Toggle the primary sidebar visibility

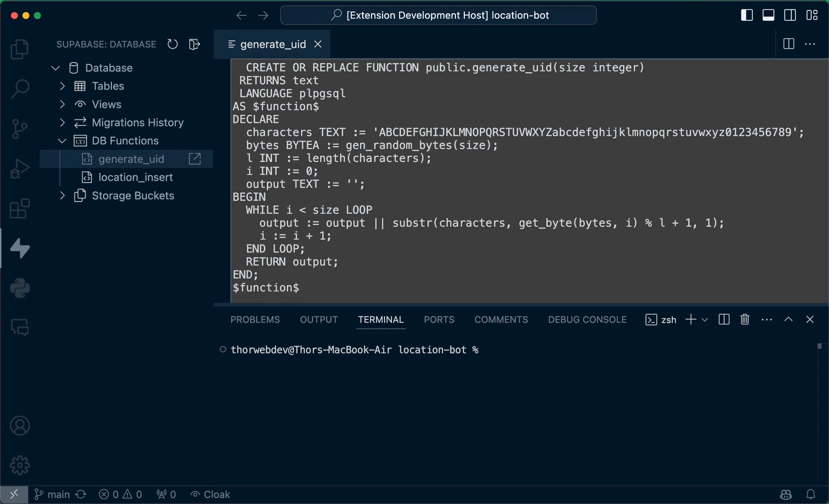(747, 15)
